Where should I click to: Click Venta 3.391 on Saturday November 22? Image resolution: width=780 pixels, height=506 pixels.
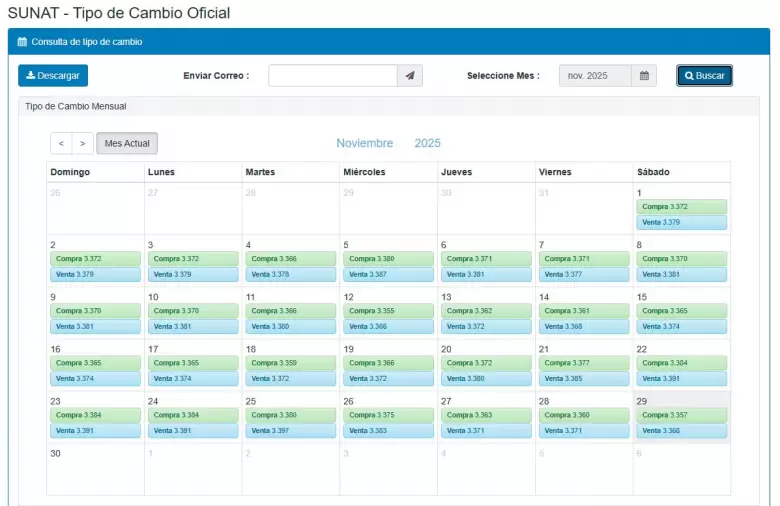click(681, 379)
